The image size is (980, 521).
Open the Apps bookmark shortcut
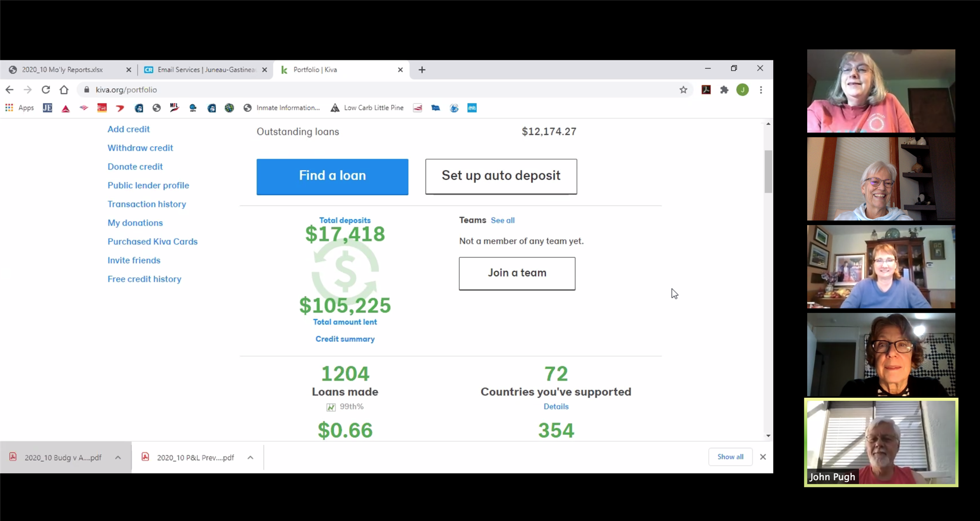pos(20,108)
